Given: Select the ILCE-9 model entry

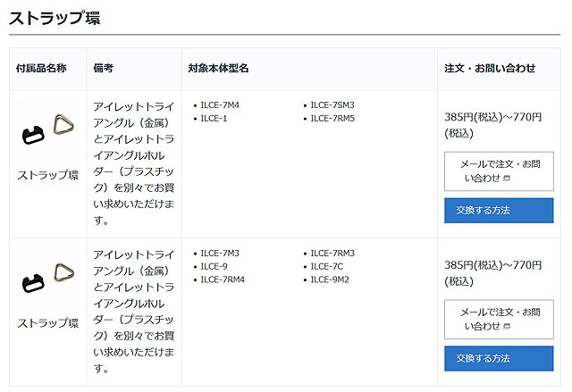Looking at the screenshot, I should tap(214, 266).
